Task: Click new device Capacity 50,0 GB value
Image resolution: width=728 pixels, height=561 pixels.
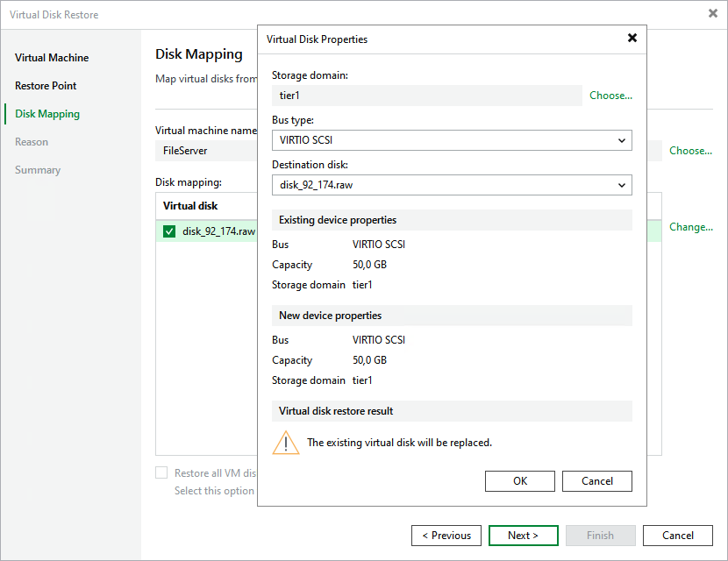Action: tap(369, 360)
